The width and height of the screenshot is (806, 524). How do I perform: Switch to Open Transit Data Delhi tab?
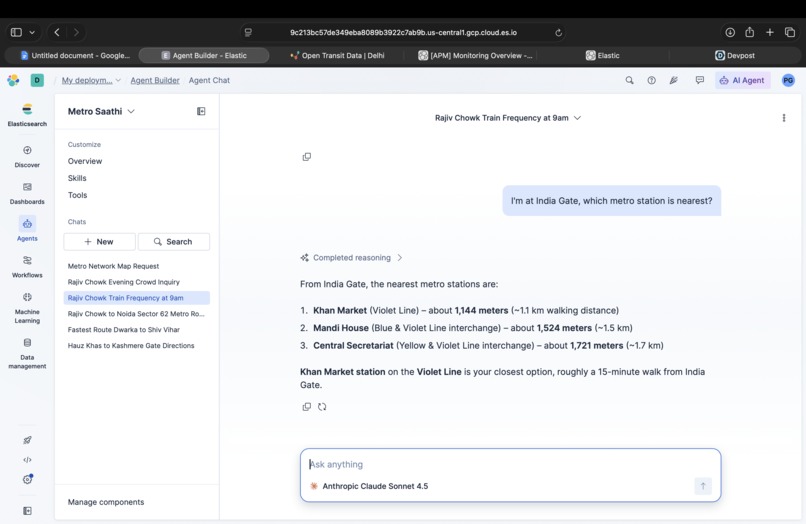pyautogui.click(x=337, y=56)
